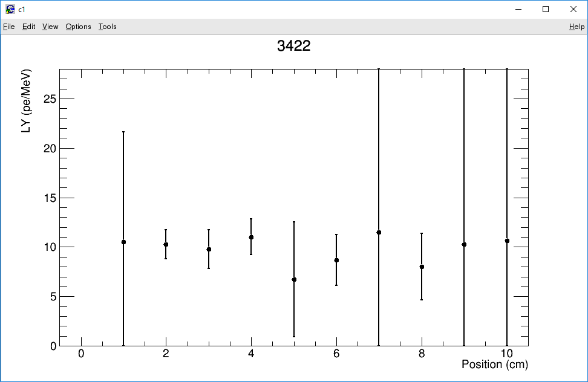Image resolution: width=588 pixels, height=382 pixels.
Task: Open the File menu
Action: click(x=8, y=27)
